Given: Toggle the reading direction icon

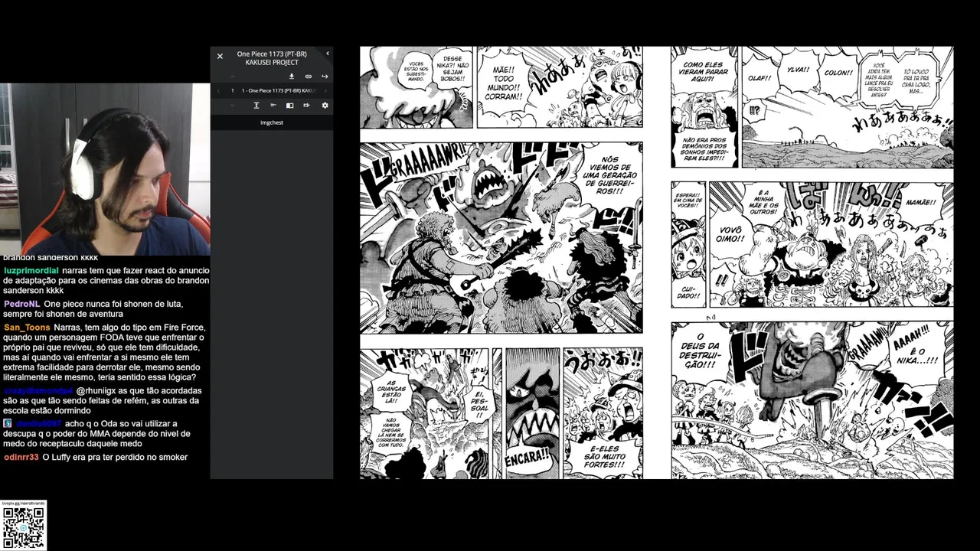Looking at the screenshot, I should pyautogui.click(x=273, y=105).
